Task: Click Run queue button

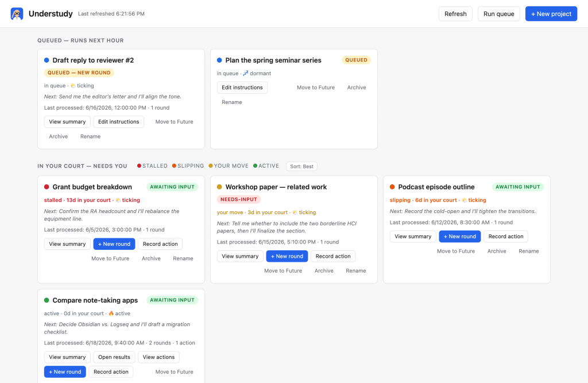Action: (498, 14)
